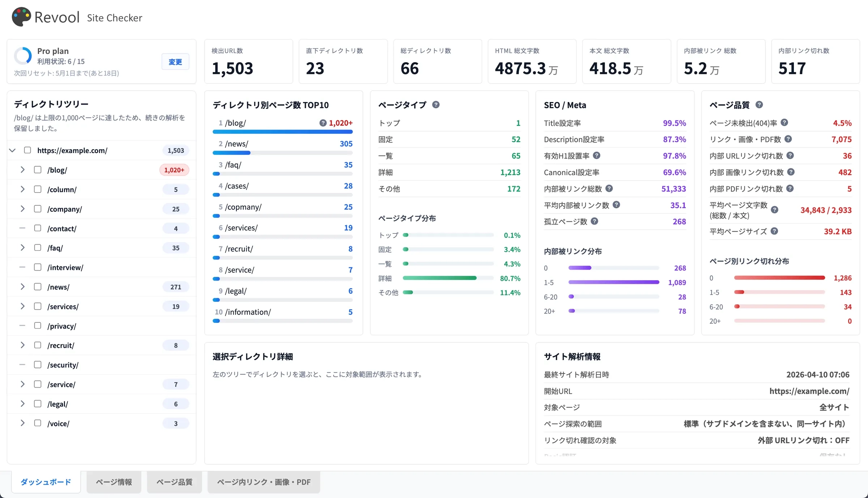This screenshot has height=498, width=868.
Task: Show help for 内部 URLリンク切れ数
Action: (790, 156)
